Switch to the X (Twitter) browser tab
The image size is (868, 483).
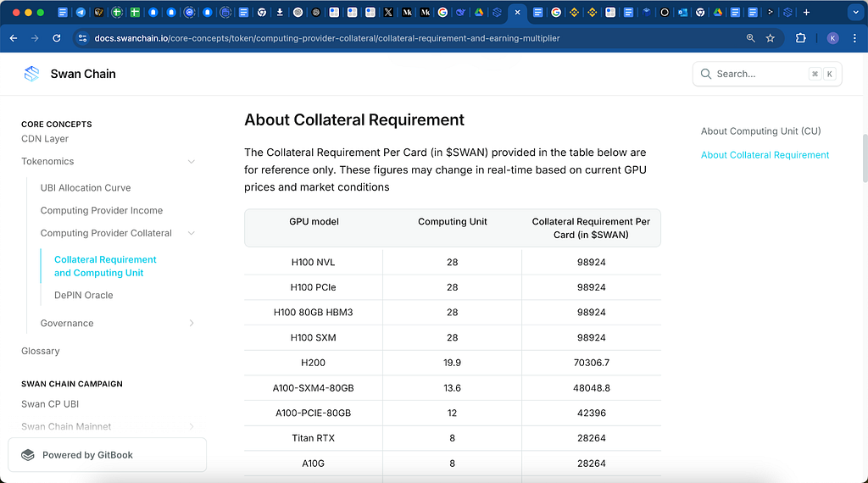tap(388, 12)
